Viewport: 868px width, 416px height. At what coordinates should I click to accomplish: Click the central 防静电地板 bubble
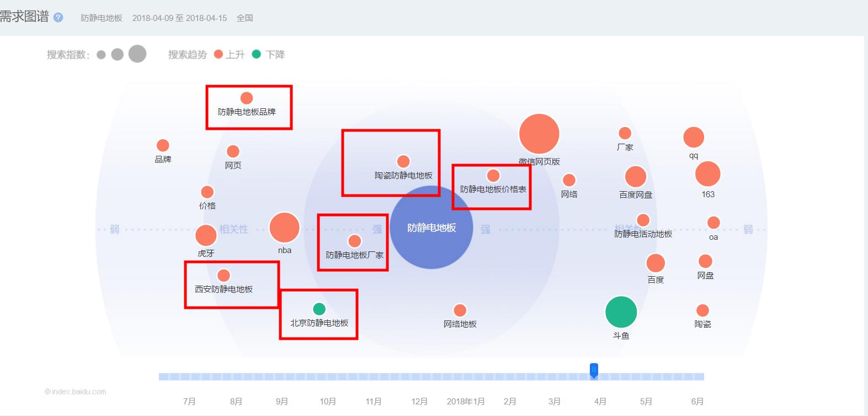(432, 228)
